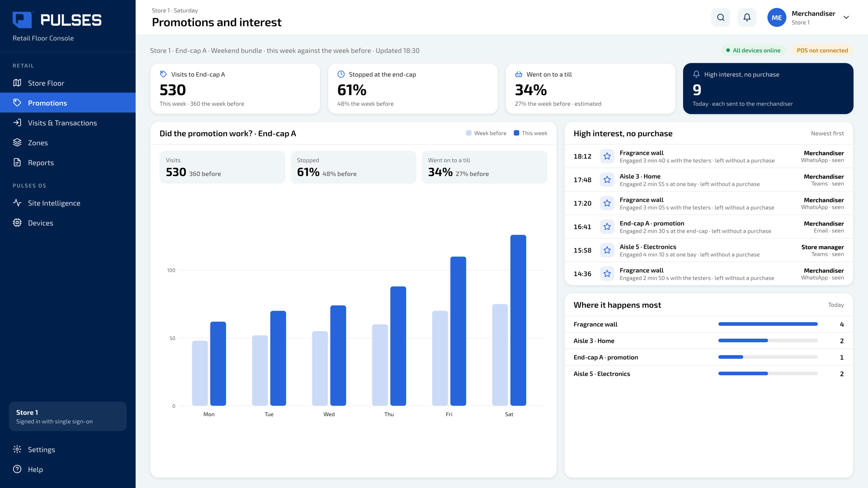Star the 17:48 Aisle 3 Home alert

607,180
